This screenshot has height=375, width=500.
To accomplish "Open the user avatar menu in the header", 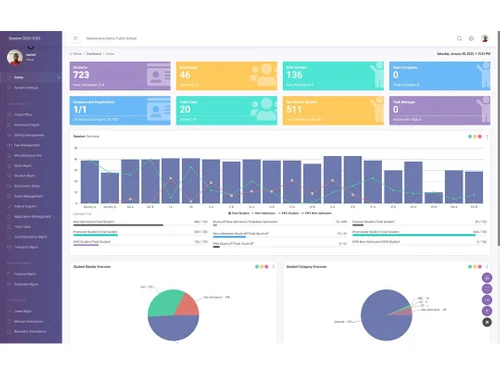I will click(x=485, y=38).
